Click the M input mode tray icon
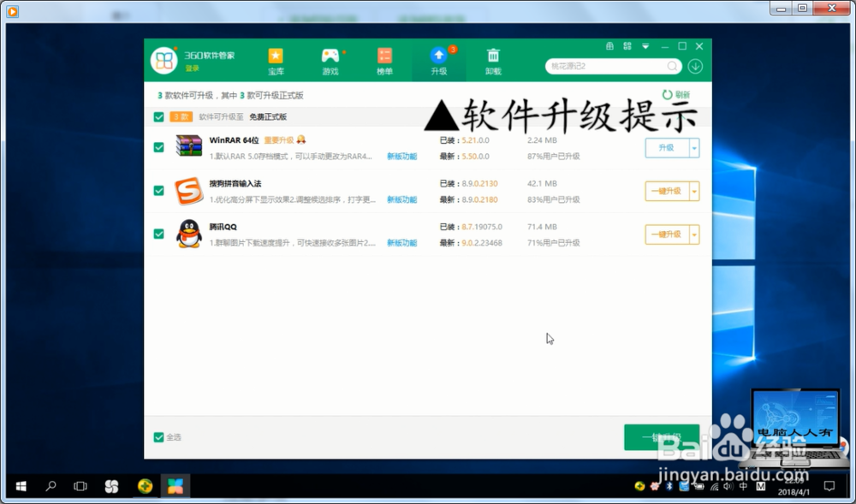 coord(761,486)
